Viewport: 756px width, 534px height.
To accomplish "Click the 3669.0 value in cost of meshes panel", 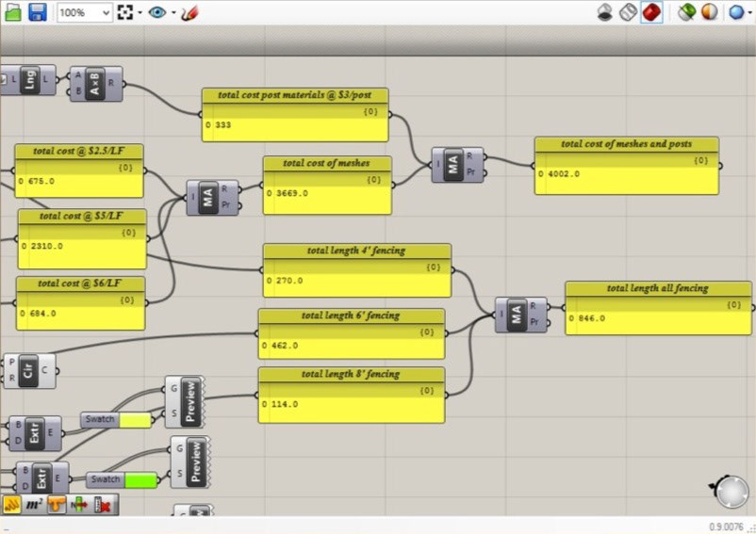I will [291, 193].
